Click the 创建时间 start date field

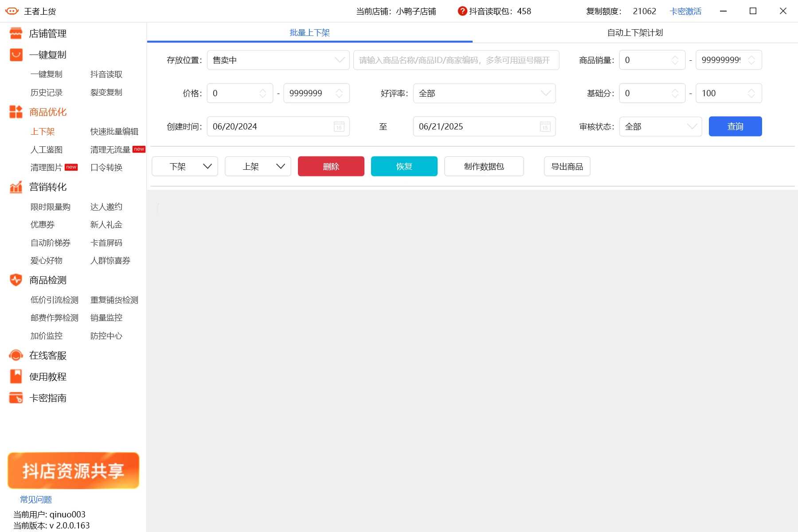(278, 126)
